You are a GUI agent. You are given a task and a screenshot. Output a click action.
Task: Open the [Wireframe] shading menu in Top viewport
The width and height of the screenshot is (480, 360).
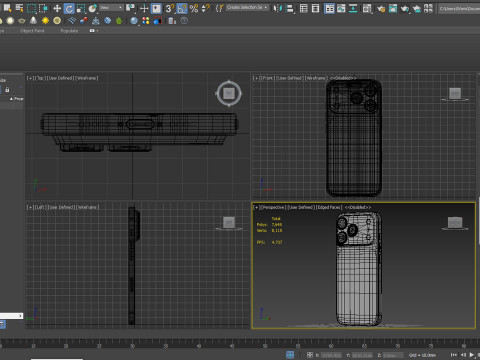(x=87, y=78)
